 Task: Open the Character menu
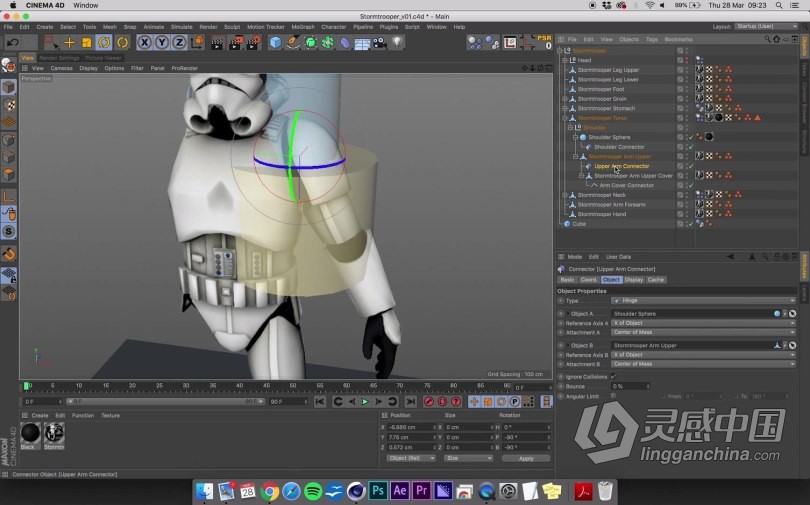(x=334, y=27)
